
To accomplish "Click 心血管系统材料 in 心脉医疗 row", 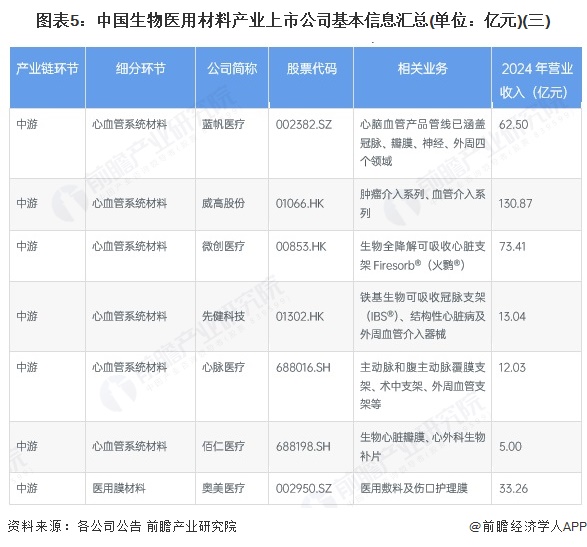I will coord(130,367).
